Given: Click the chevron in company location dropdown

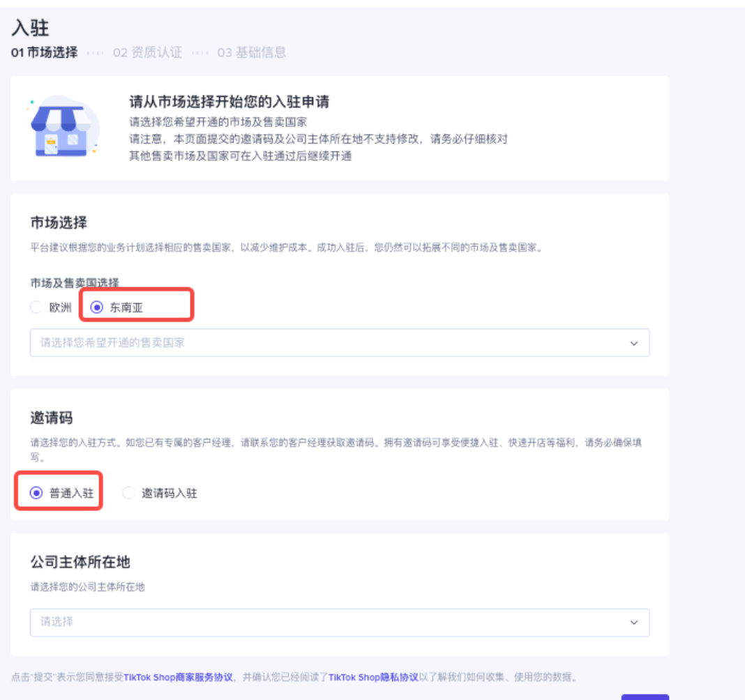Looking at the screenshot, I should [x=634, y=623].
